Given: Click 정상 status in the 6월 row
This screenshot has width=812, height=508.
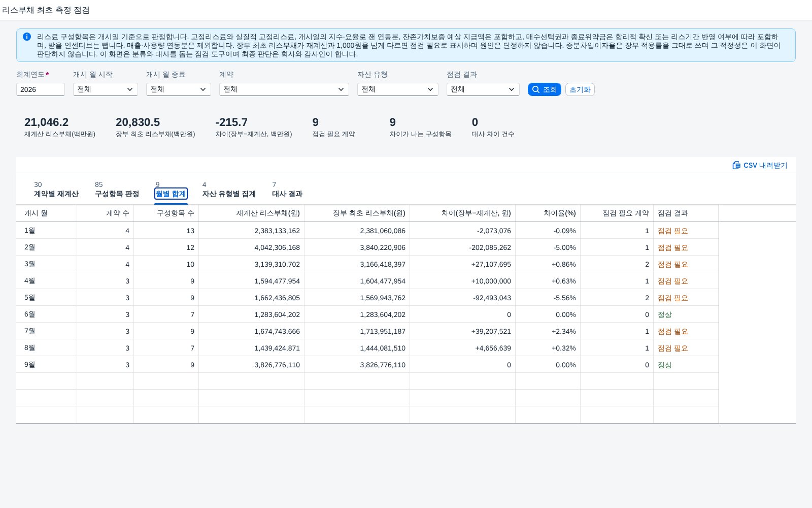Looking at the screenshot, I should coord(665,314).
